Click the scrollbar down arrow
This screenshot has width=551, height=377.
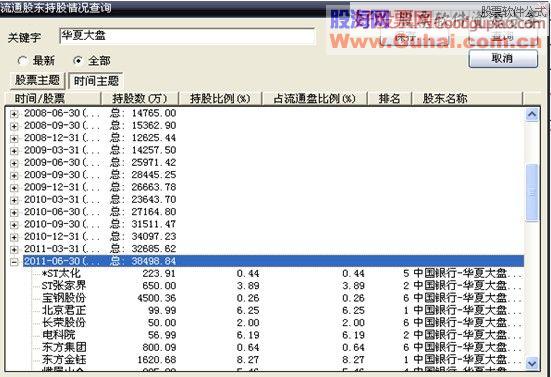tap(532, 363)
